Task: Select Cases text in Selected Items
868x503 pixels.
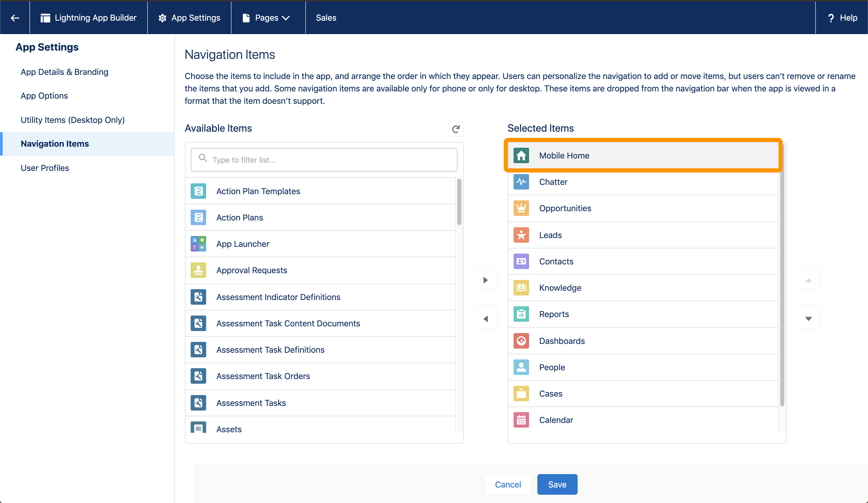Action: click(551, 394)
